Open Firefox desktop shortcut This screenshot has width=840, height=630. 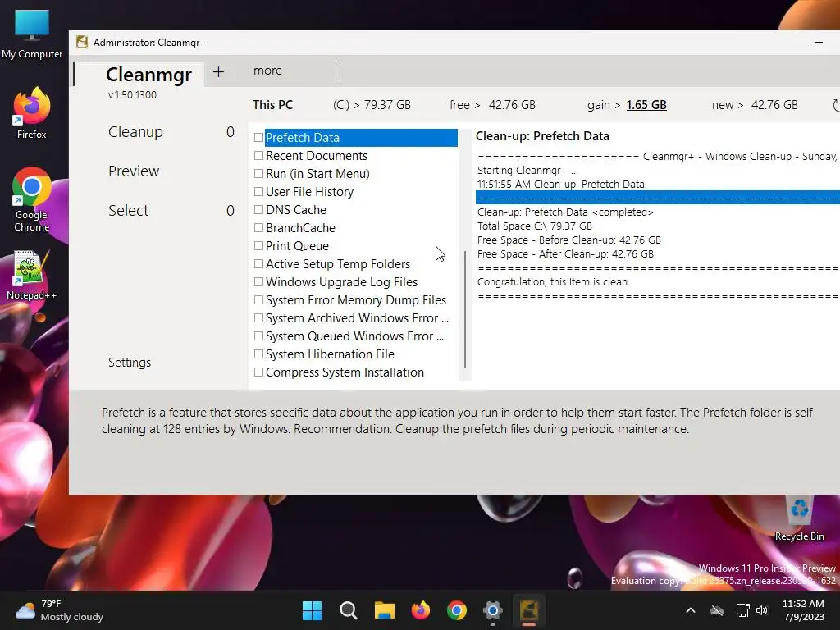pos(32,113)
